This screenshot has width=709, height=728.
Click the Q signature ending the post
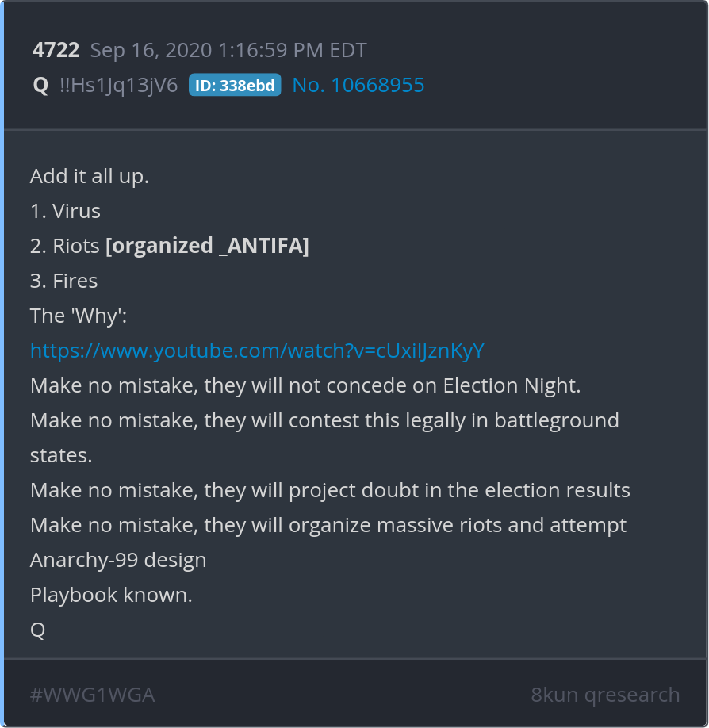(37, 630)
